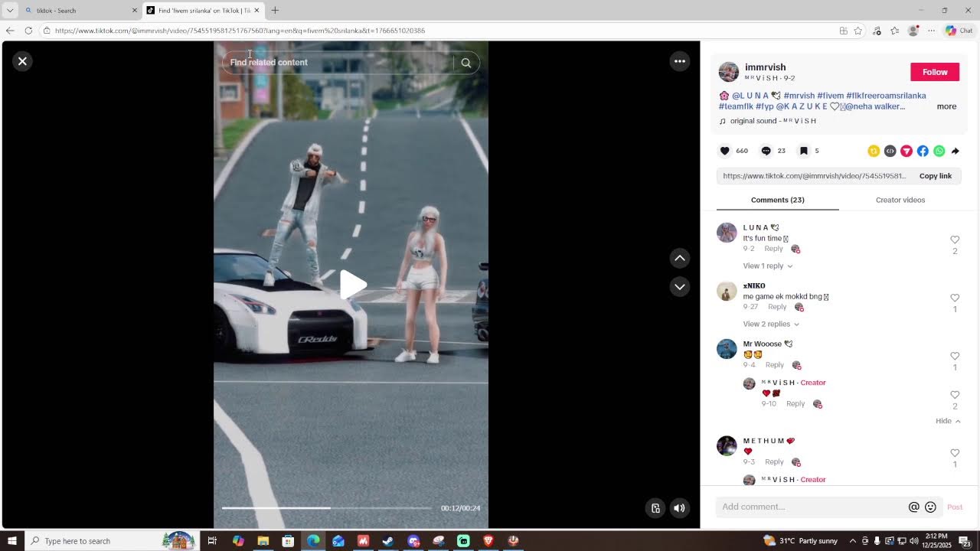Send to friends with red paper-plane icon
The image size is (980, 551).
click(x=906, y=151)
